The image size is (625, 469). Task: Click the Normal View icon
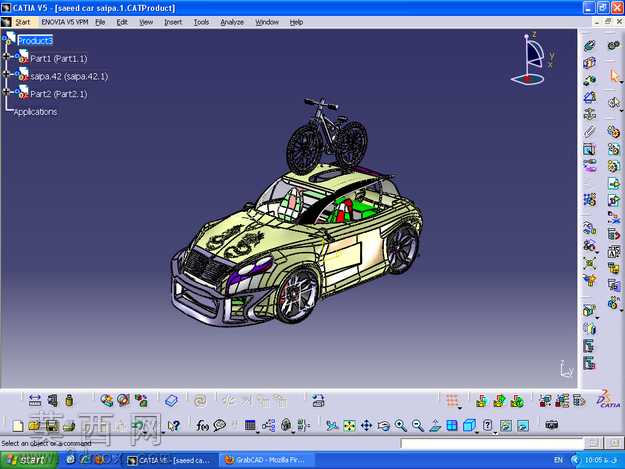tap(435, 426)
